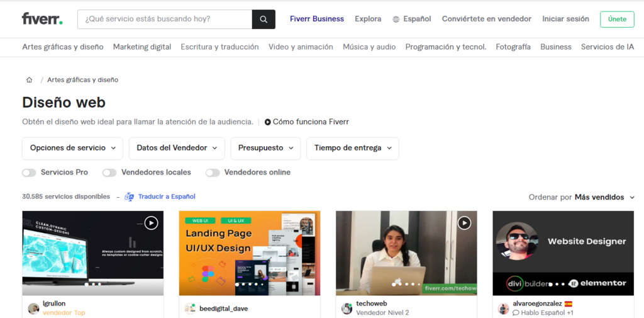Image resolution: width=644 pixels, height=318 pixels.
Task: Open the Business category
Action: tap(556, 47)
